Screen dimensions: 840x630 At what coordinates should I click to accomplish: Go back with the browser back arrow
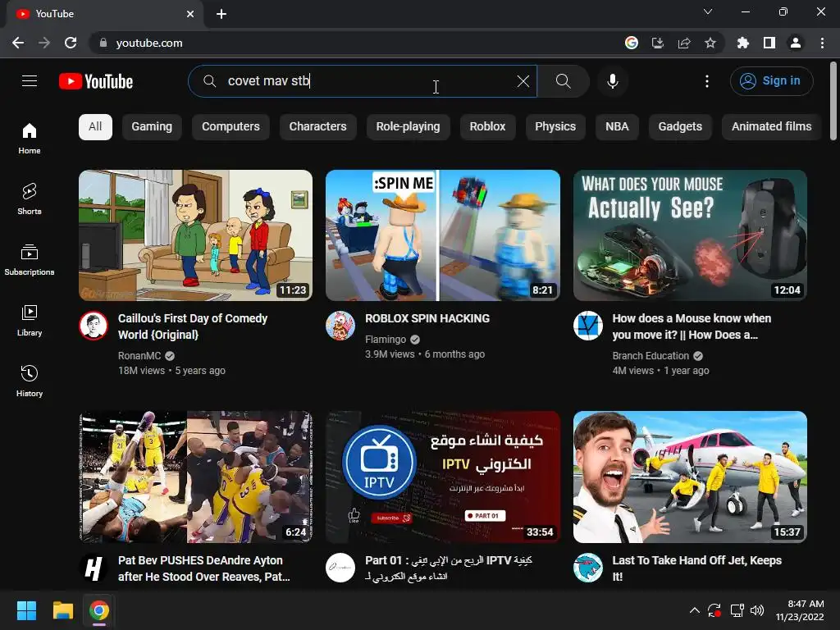18,43
